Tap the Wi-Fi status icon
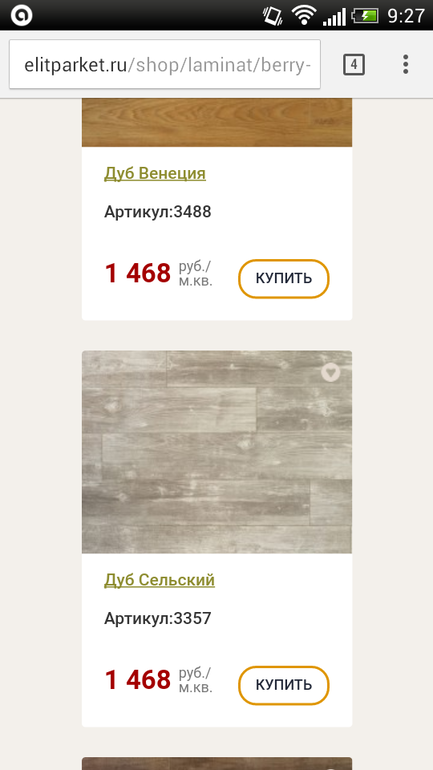Image resolution: width=433 pixels, height=770 pixels. click(303, 15)
